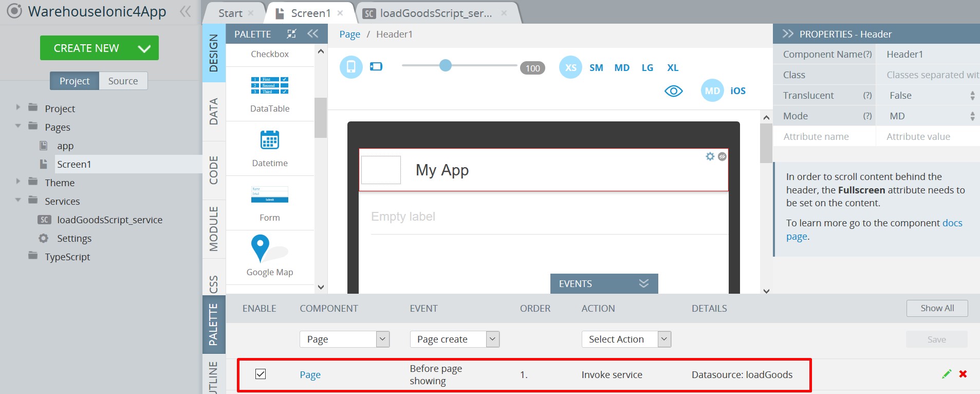Click the Component Name field Header1

pos(928,54)
